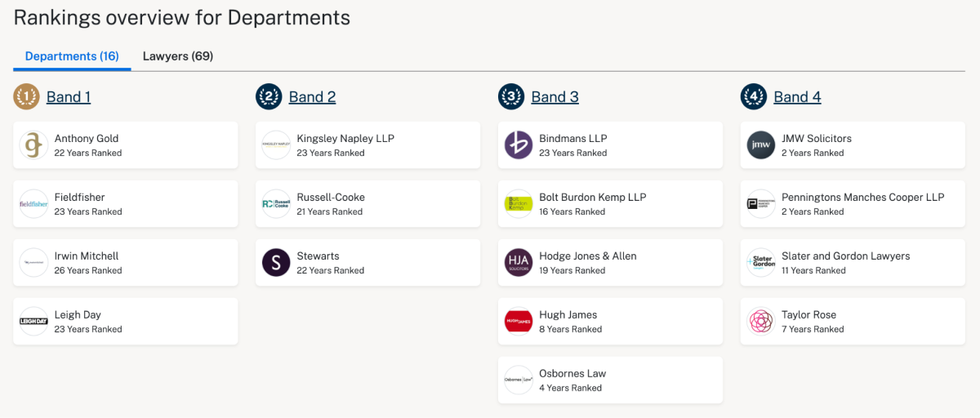Click the Leigh Day logo icon
Screen dimensions: 980x418
click(33, 322)
